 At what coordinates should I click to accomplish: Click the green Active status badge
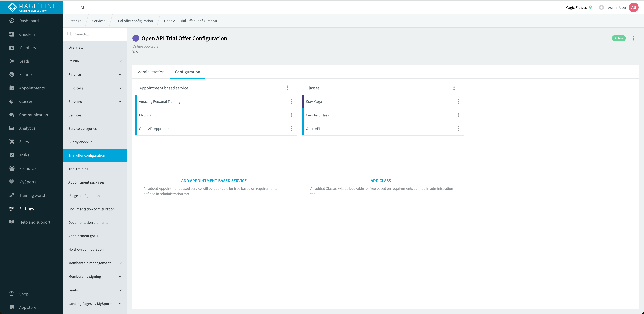click(619, 38)
